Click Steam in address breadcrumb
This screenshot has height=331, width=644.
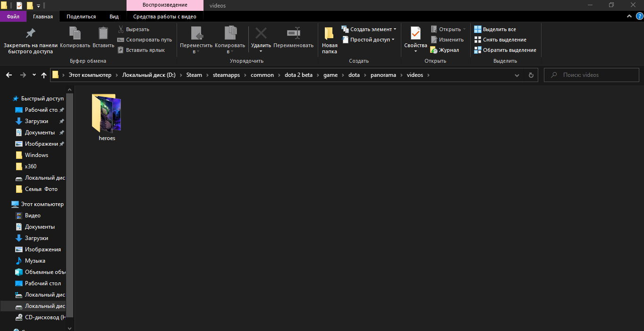click(194, 75)
